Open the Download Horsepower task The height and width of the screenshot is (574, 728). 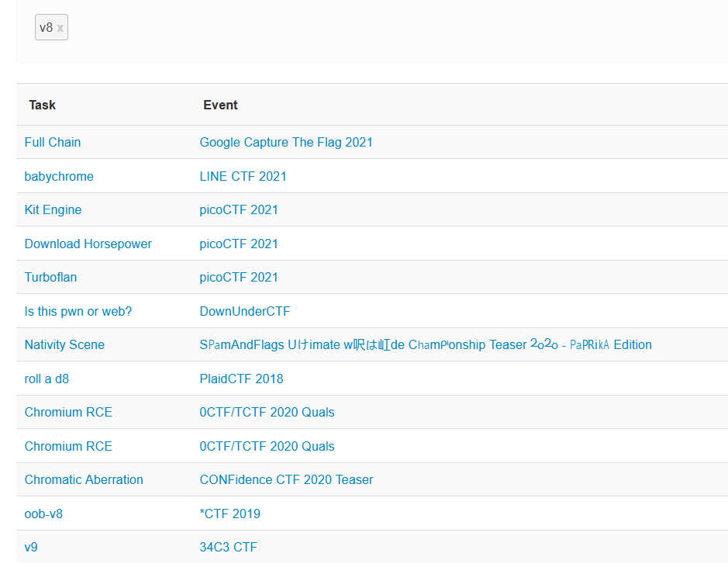pos(88,243)
